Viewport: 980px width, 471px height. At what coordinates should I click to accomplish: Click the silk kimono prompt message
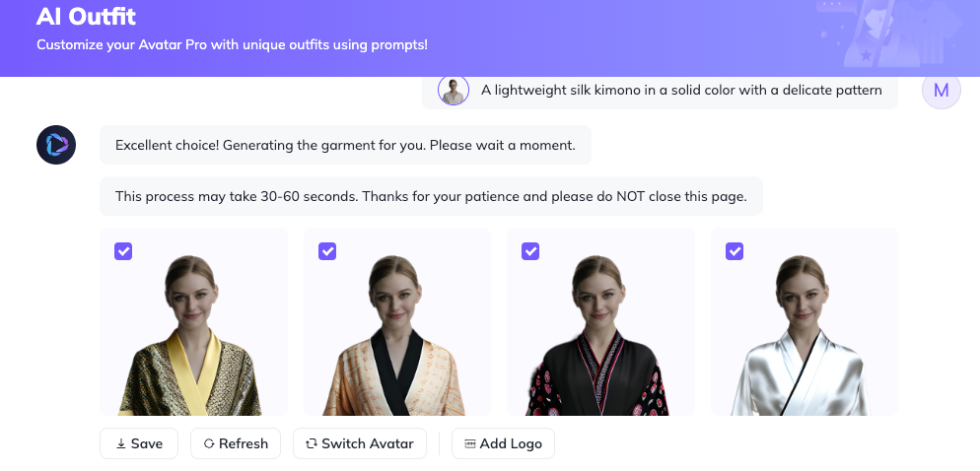pyautogui.click(x=681, y=91)
